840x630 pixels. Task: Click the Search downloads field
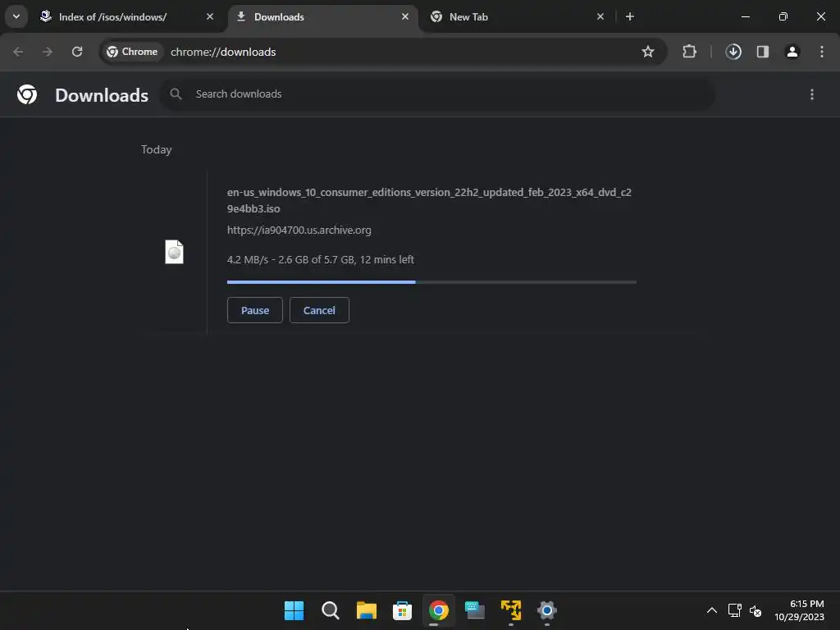(438, 94)
